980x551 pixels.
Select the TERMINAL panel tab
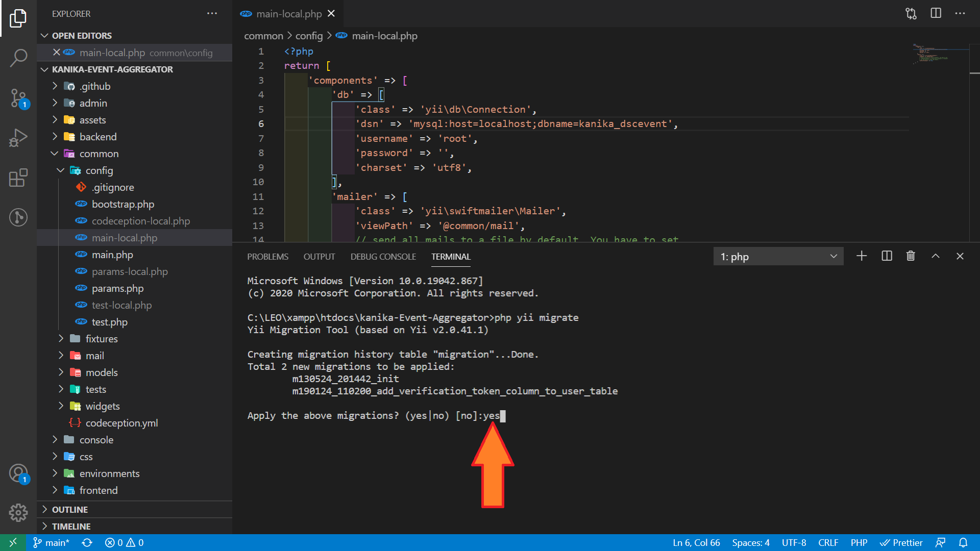click(451, 257)
